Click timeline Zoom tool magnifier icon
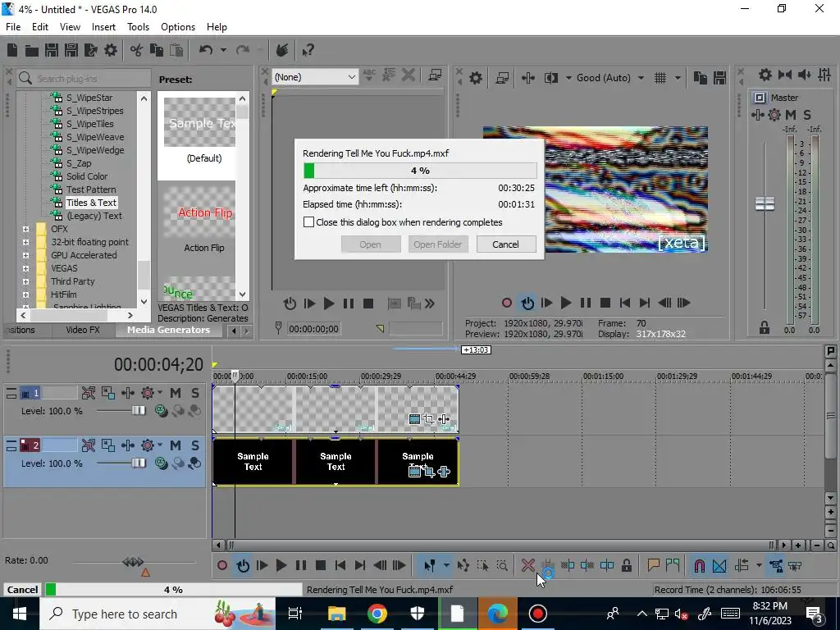Image resolution: width=840 pixels, height=630 pixels. click(502, 565)
